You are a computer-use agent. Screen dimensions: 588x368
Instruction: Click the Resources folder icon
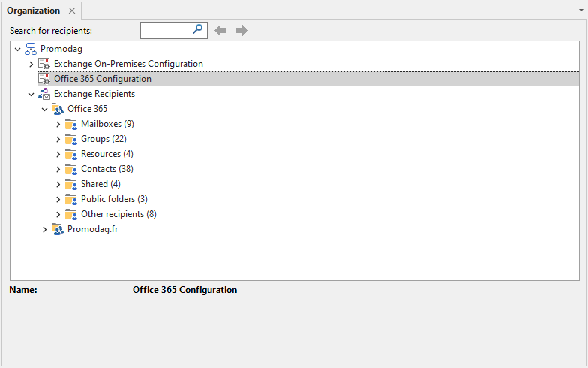coord(71,154)
